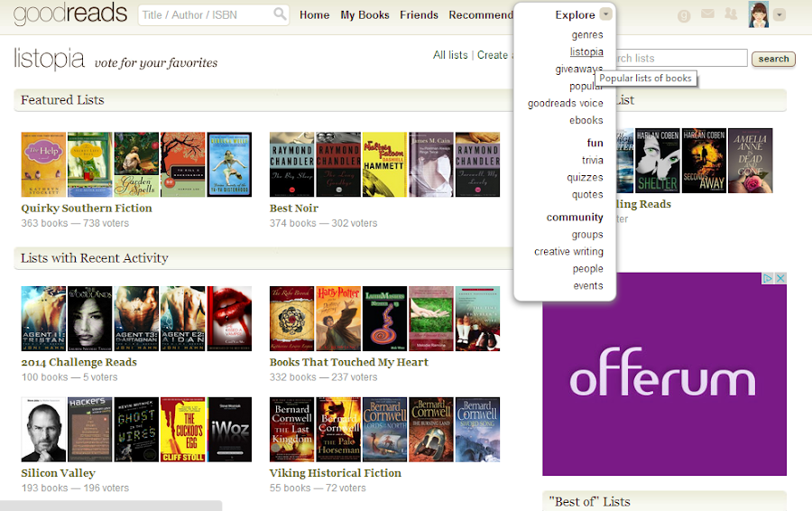Click the profile avatar picture

(758, 14)
